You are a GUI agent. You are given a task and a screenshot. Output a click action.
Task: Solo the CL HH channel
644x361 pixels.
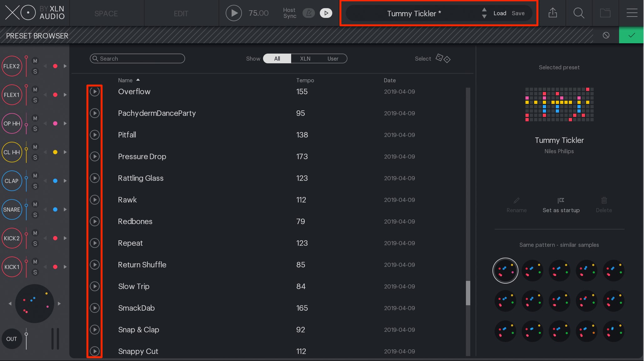tap(35, 157)
